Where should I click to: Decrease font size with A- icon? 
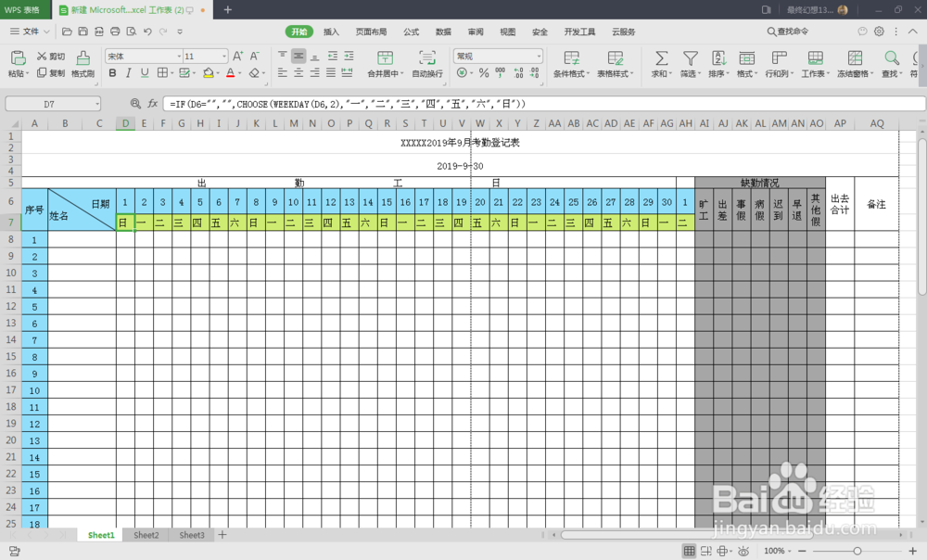pos(254,57)
